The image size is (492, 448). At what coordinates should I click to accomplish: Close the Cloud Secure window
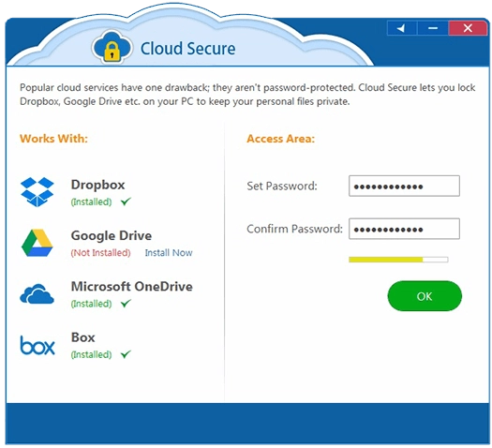pos(468,28)
